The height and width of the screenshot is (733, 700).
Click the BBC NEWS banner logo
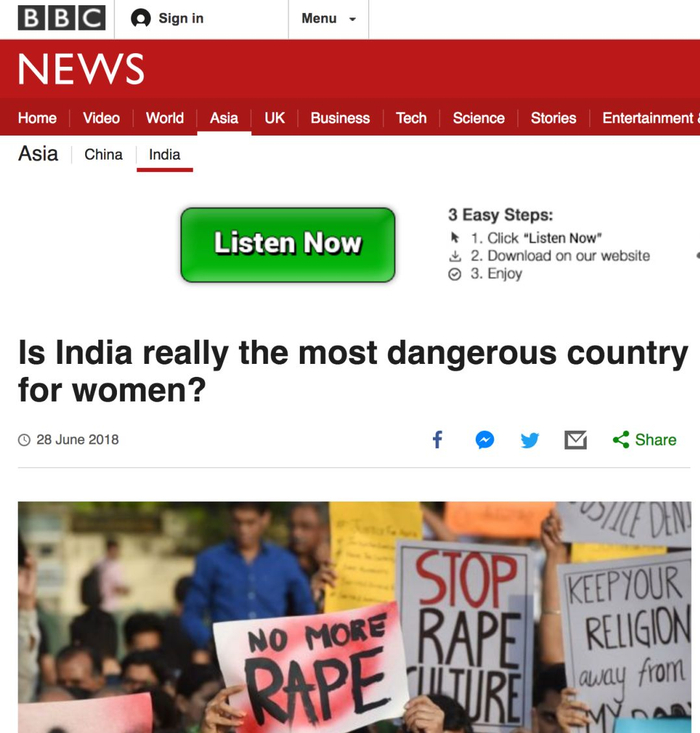tap(81, 69)
